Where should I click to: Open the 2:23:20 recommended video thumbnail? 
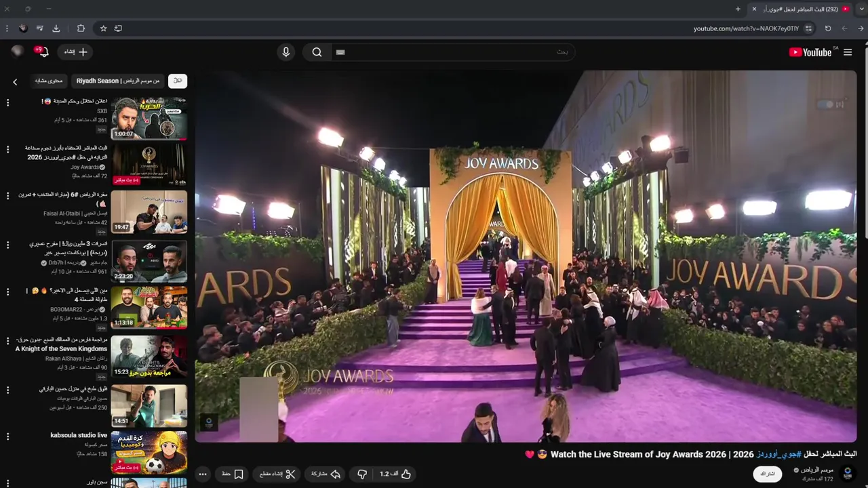[x=149, y=261]
